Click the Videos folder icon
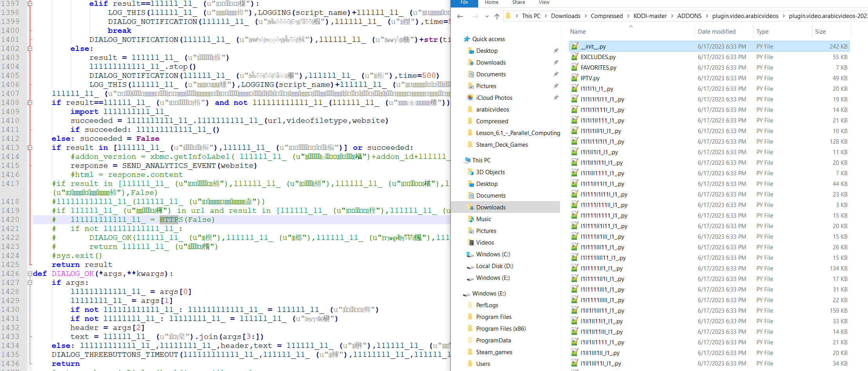868x371 pixels. (471, 243)
